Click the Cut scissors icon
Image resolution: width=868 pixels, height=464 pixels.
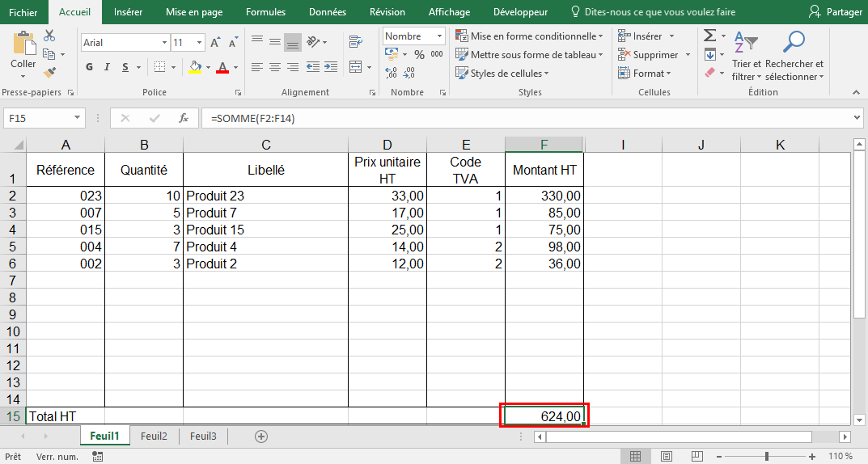pyautogui.click(x=49, y=36)
